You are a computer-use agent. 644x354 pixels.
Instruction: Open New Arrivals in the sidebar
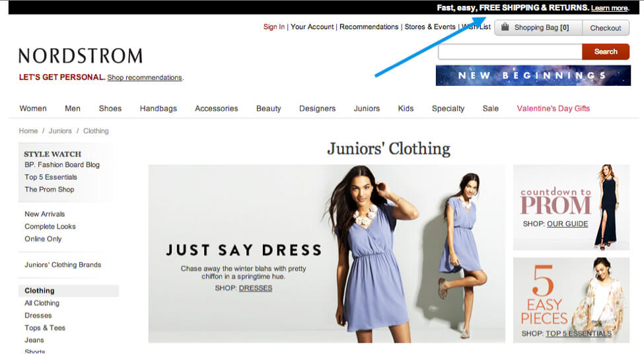coord(45,214)
